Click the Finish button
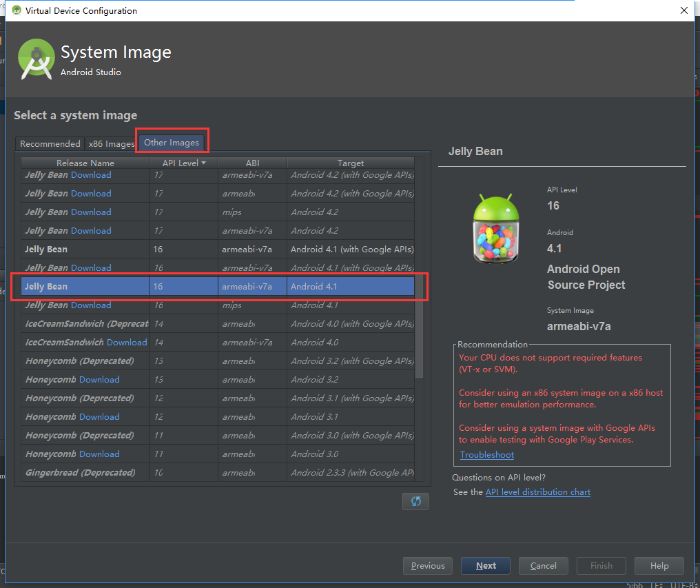 pos(601,566)
